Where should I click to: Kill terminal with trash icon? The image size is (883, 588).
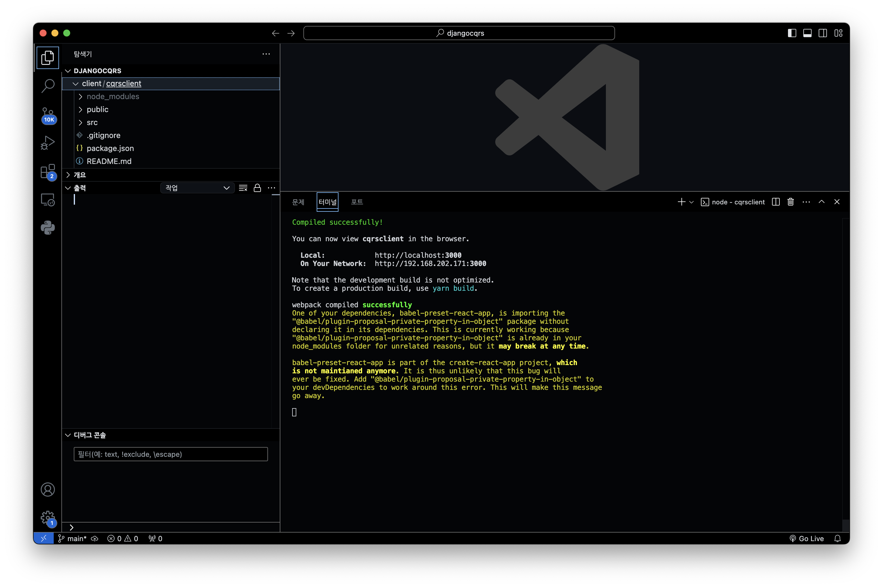tap(790, 202)
